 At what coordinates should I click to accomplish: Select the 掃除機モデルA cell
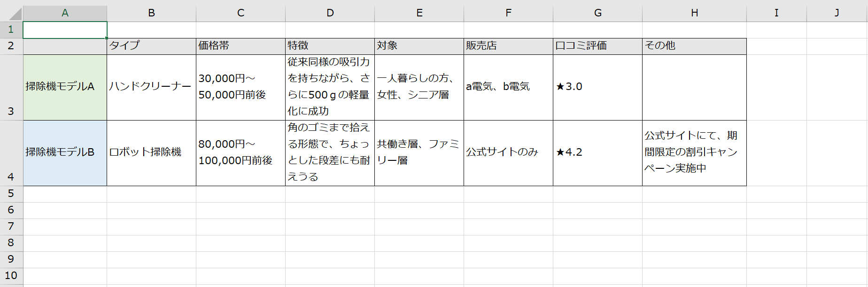tap(65, 88)
